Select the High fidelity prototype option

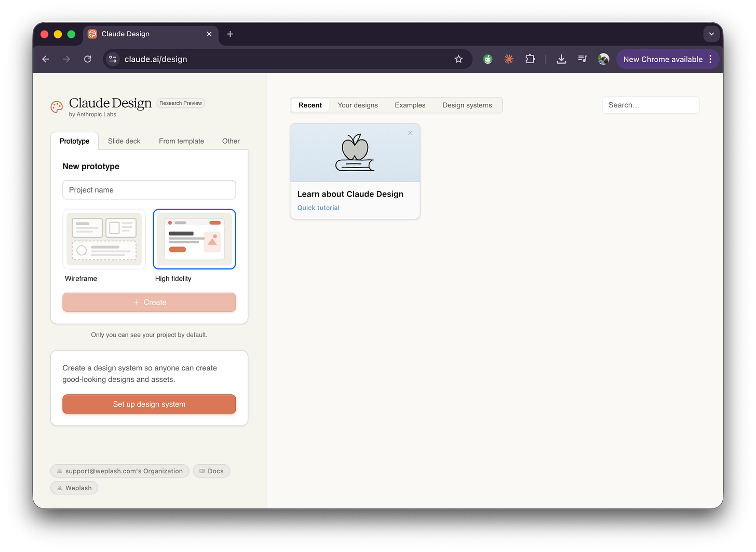194,239
